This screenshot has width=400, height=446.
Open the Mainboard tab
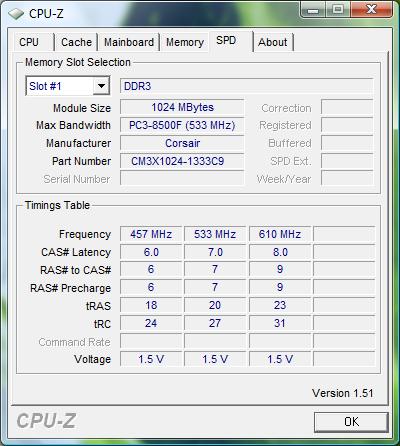pyautogui.click(x=129, y=42)
